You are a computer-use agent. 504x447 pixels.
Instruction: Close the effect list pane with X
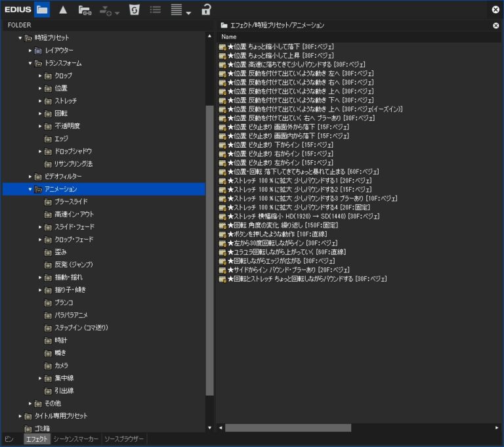(496, 26)
